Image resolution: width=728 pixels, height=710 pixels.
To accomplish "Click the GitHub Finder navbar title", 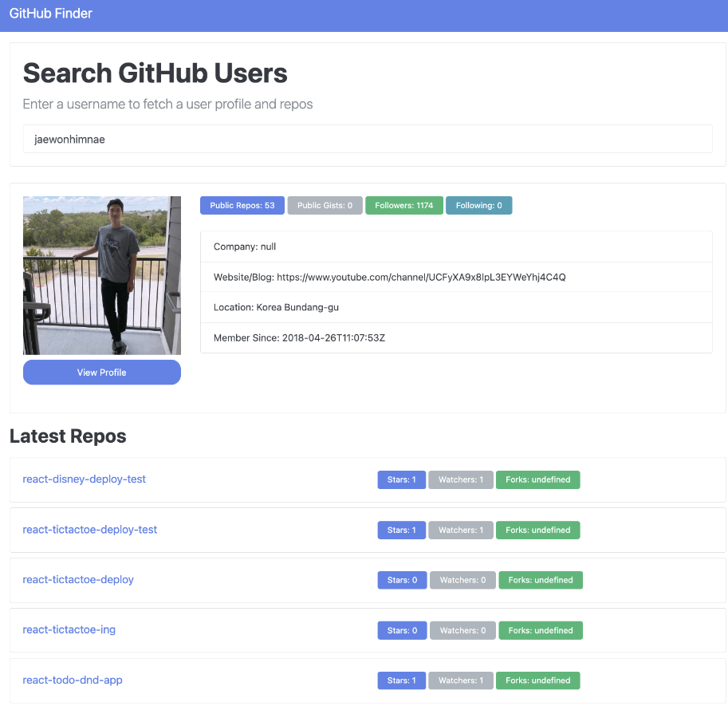I will tap(50, 14).
